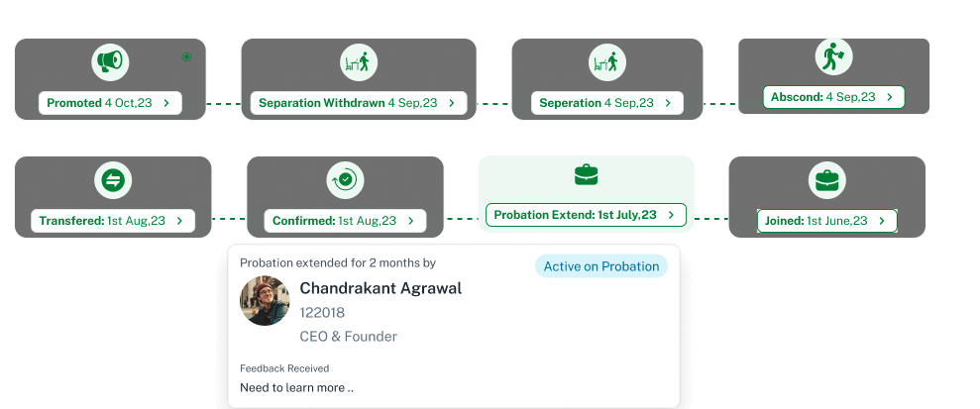Click Chandrakant Agrawal's profile photo

pyautogui.click(x=265, y=301)
